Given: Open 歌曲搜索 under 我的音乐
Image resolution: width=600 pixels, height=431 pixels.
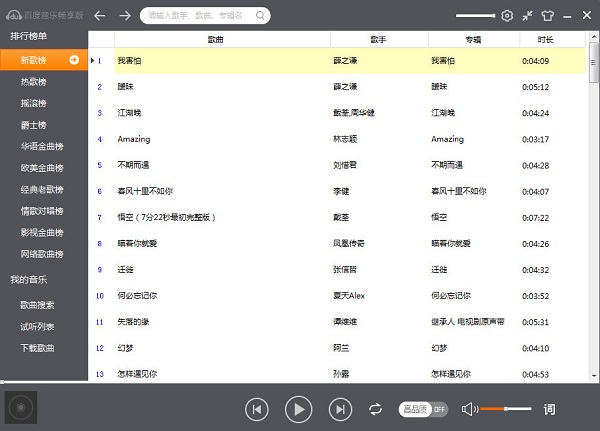Looking at the screenshot, I should point(38,305).
